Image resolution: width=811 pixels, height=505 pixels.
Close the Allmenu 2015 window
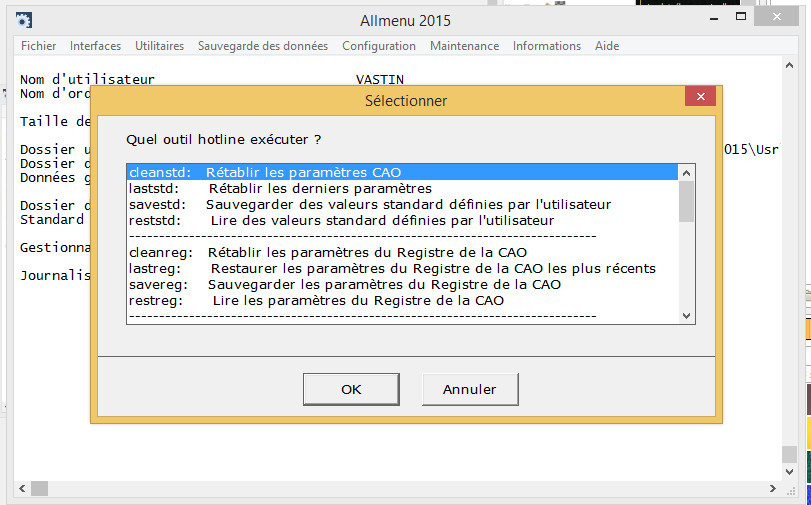point(776,17)
